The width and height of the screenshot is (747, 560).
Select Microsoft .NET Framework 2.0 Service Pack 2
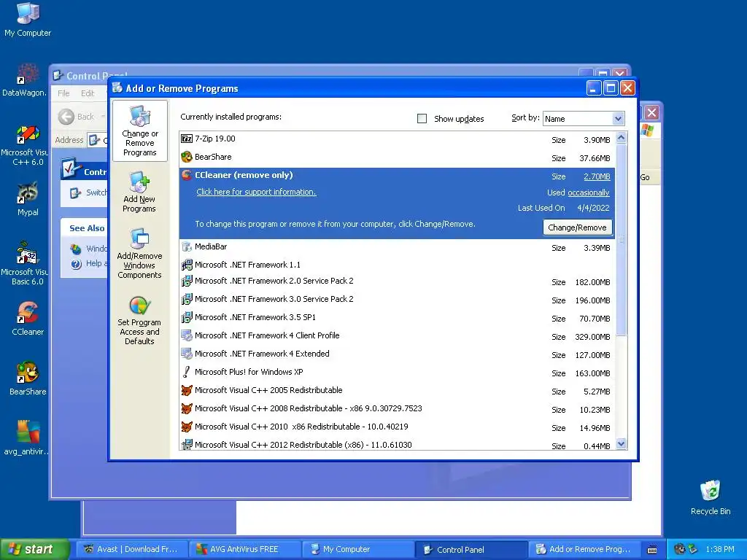(398, 281)
